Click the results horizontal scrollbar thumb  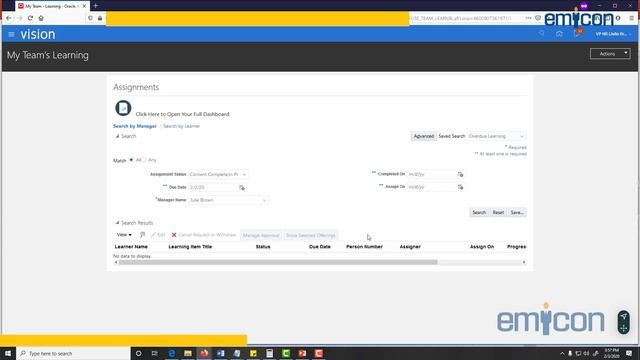click(x=278, y=262)
